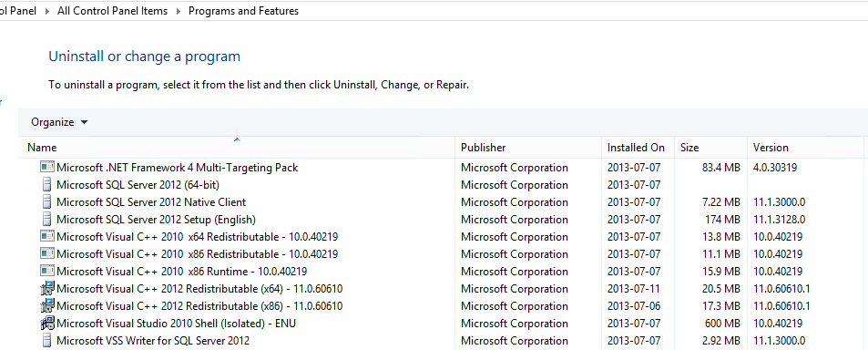
Task: Sort by Installed On column header
Action: 638,148
